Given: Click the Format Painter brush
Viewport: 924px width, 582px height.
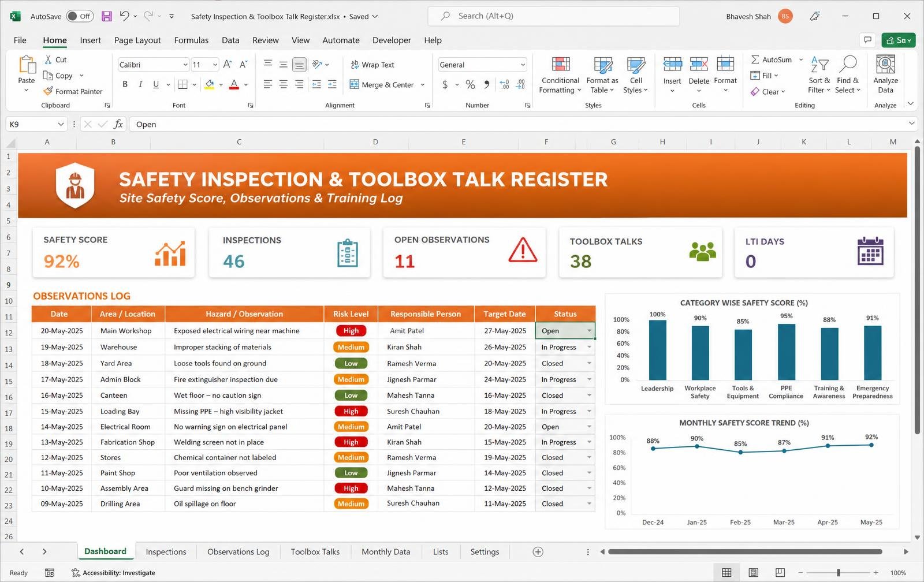Looking at the screenshot, I should 49,91.
